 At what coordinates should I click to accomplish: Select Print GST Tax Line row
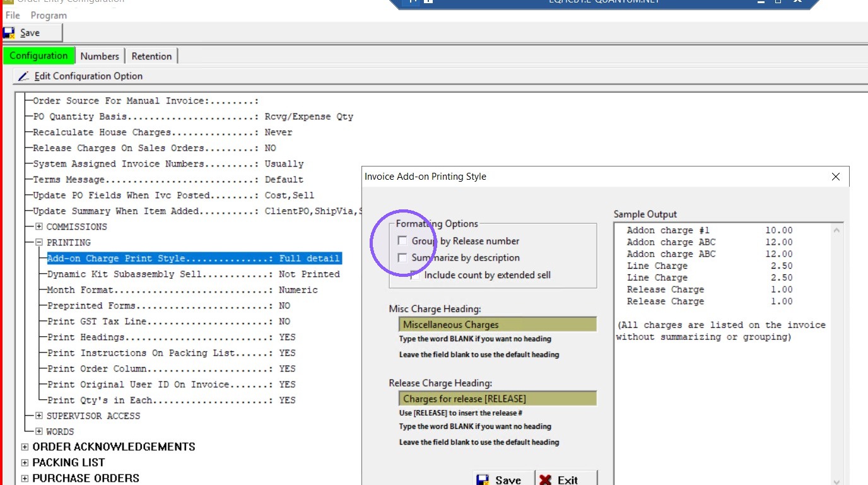168,322
